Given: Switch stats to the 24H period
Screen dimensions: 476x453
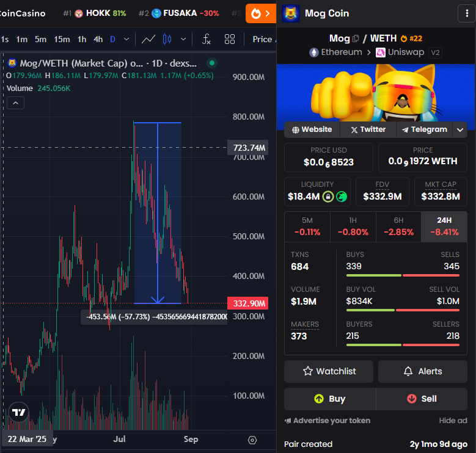Looking at the screenshot, I should point(444,227).
